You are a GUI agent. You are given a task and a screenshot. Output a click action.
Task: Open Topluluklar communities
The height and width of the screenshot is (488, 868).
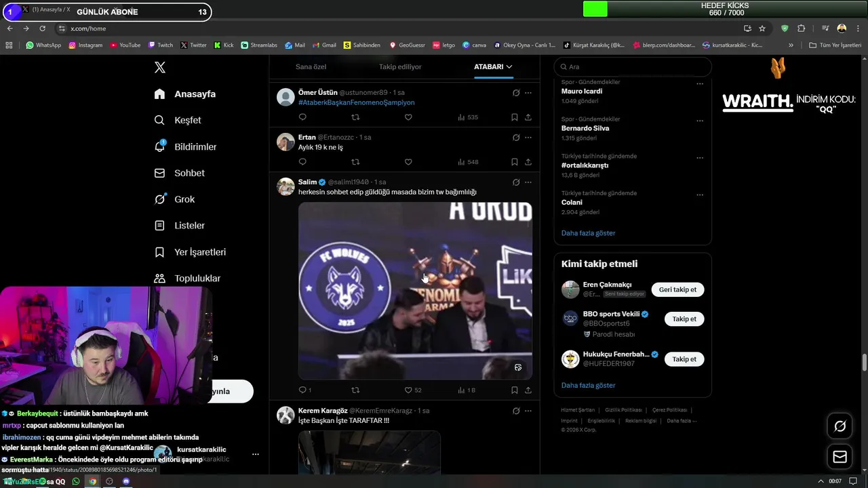[188, 279]
